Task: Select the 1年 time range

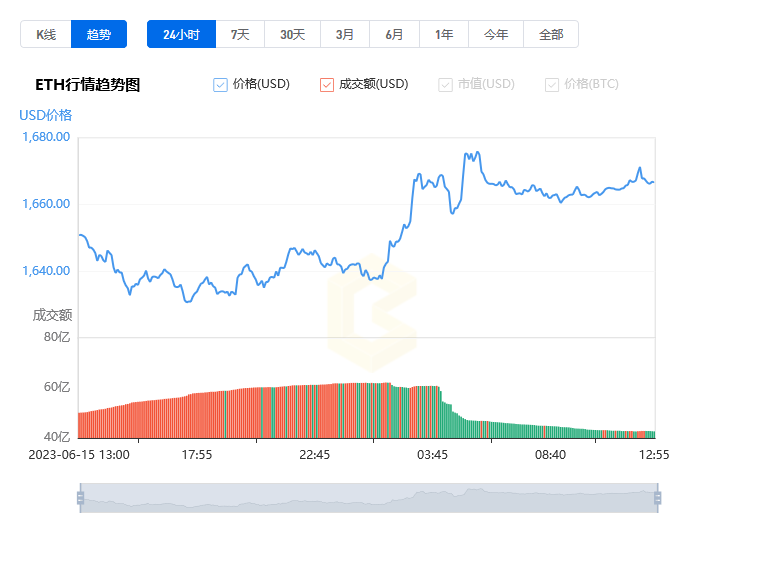Action: 444,34
